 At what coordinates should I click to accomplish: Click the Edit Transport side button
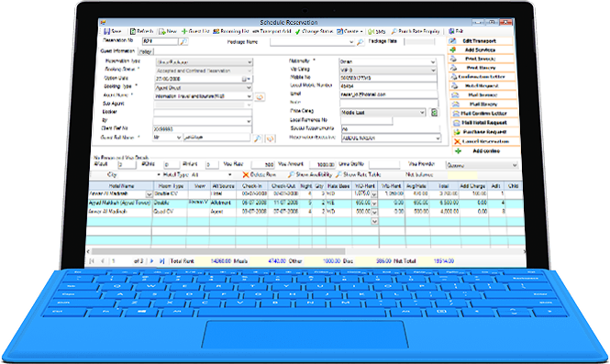[481, 41]
